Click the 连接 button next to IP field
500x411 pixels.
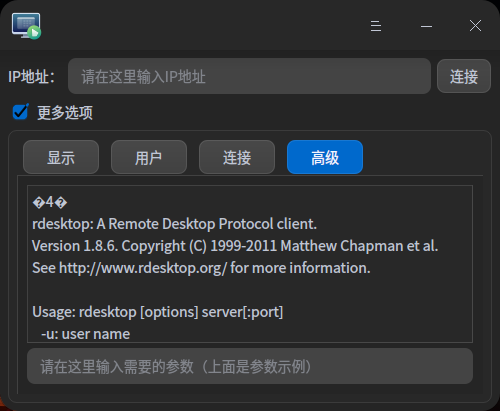(x=464, y=76)
